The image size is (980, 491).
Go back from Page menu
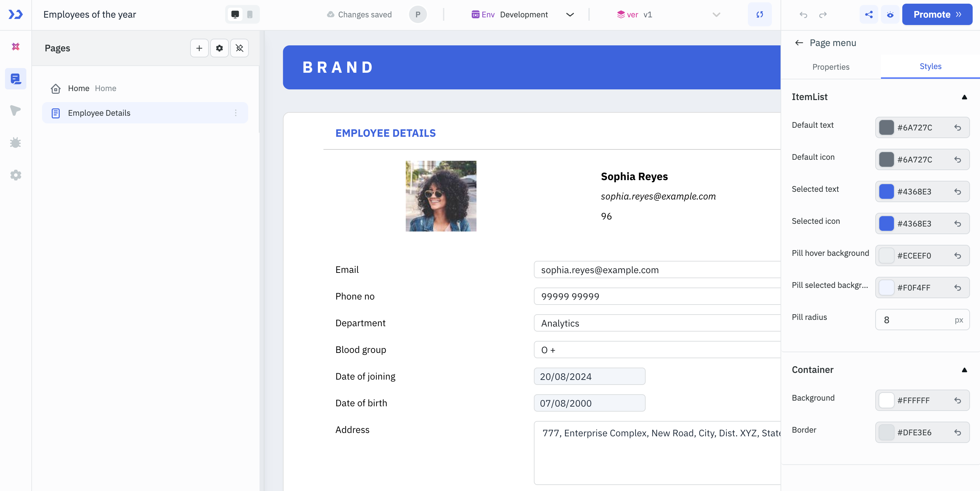pyautogui.click(x=799, y=43)
